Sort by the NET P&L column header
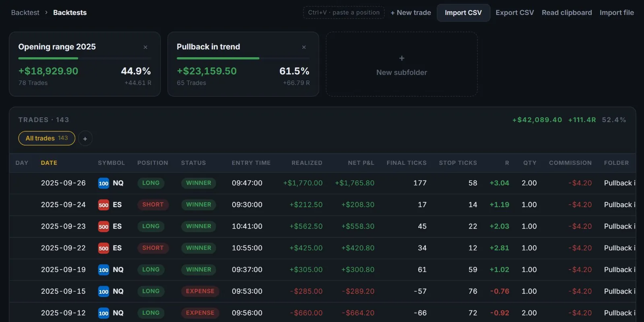This screenshot has height=322, width=644. click(x=361, y=163)
